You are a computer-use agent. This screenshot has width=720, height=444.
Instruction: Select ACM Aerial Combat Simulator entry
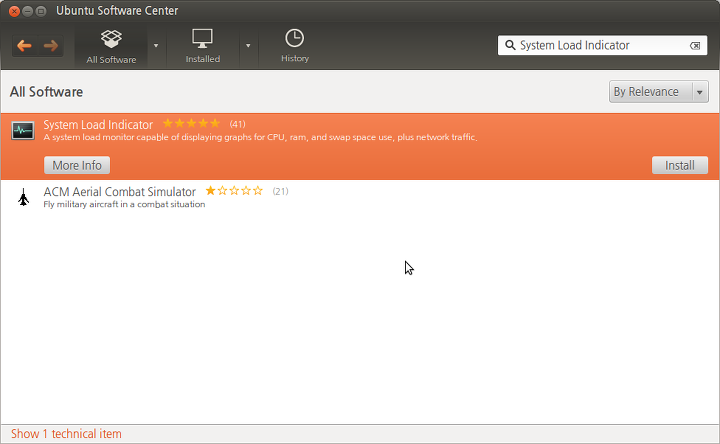(x=360, y=197)
